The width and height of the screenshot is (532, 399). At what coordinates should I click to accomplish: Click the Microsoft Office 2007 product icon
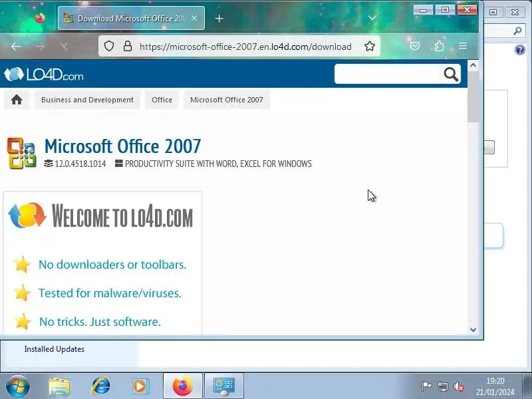pos(22,153)
